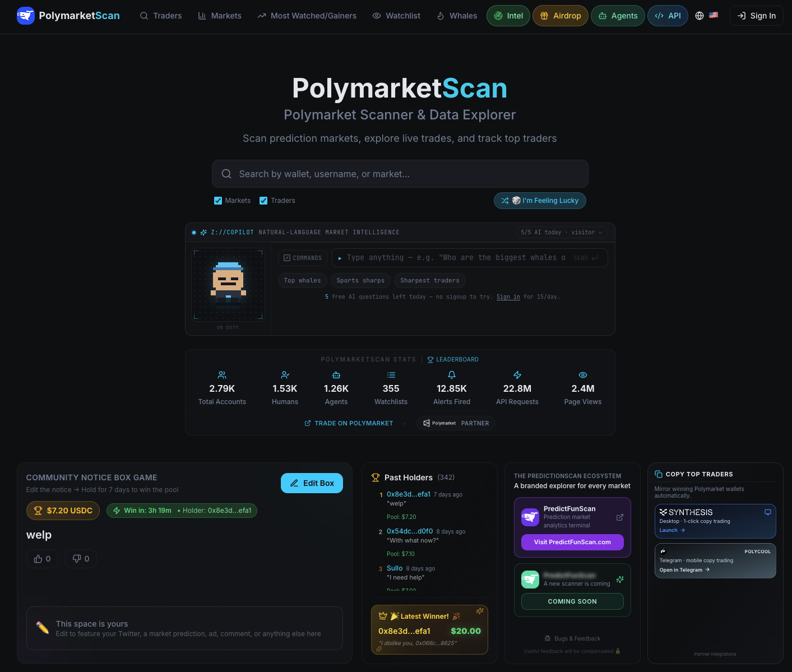Click the Polymarket PARTNER badge
This screenshot has width=792, height=672.
click(456, 423)
